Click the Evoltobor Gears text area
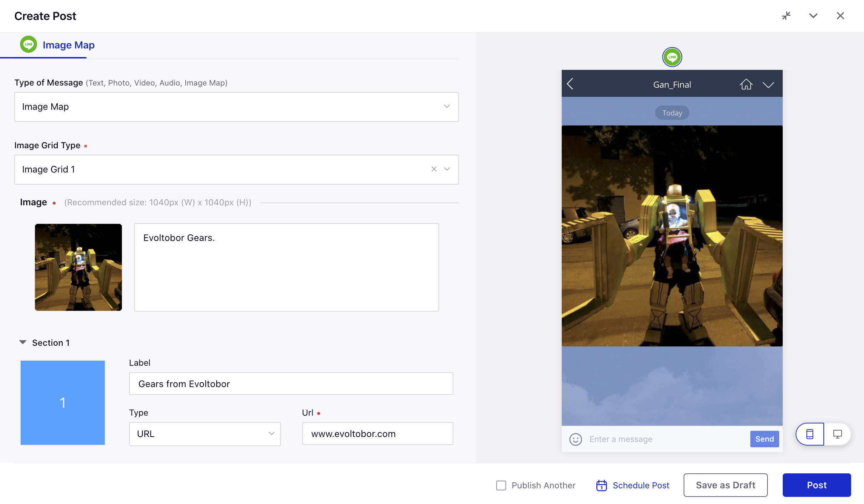This screenshot has width=864, height=504. pos(287,267)
